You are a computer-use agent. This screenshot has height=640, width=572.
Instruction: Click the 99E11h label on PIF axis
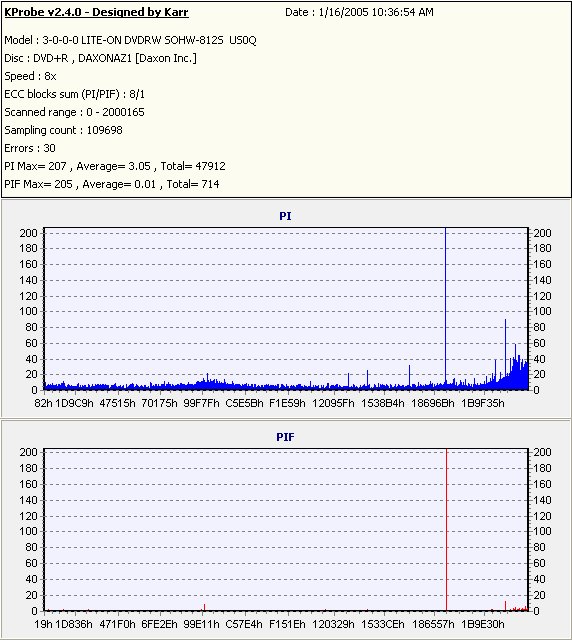[201, 624]
